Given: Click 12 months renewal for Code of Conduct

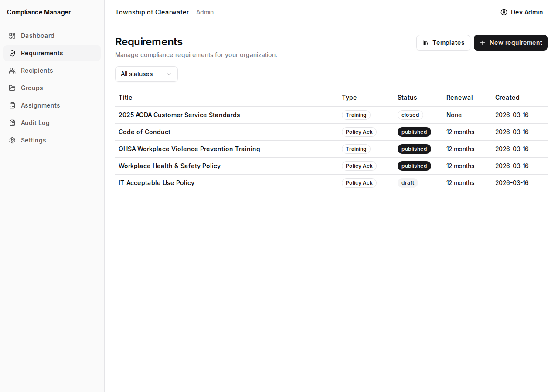Looking at the screenshot, I should (x=460, y=132).
